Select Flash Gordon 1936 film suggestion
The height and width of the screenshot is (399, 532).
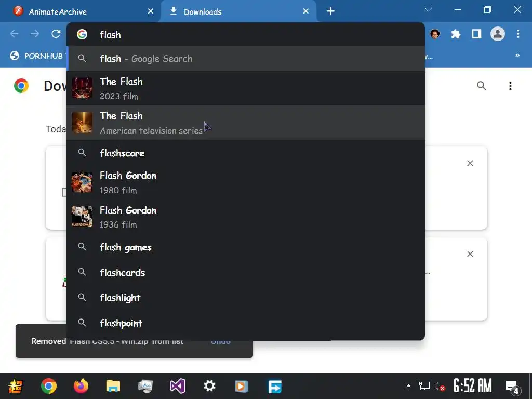click(x=246, y=217)
